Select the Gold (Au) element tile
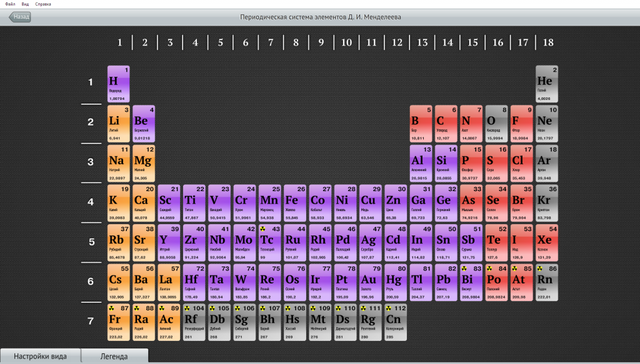The image size is (640, 364). [371, 283]
